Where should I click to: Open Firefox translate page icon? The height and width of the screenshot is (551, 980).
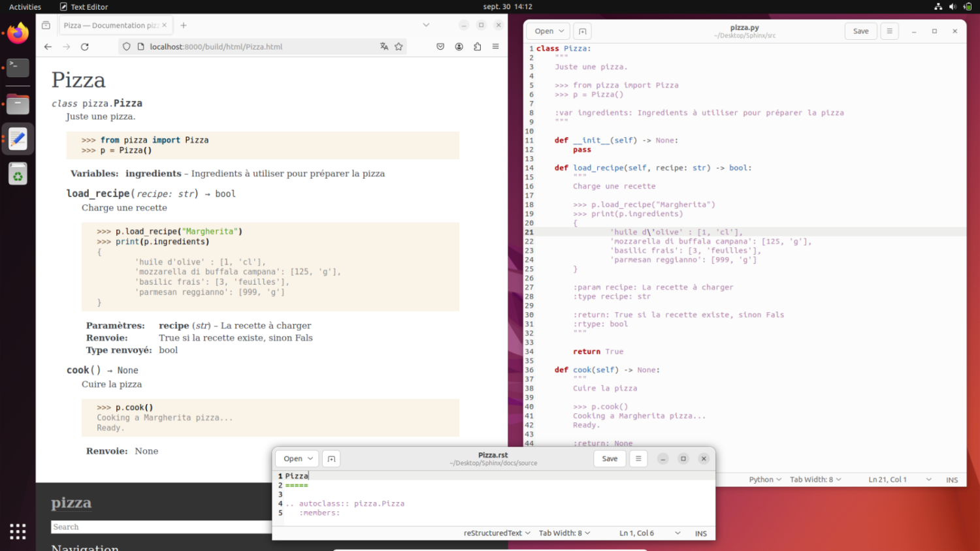click(384, 46)
